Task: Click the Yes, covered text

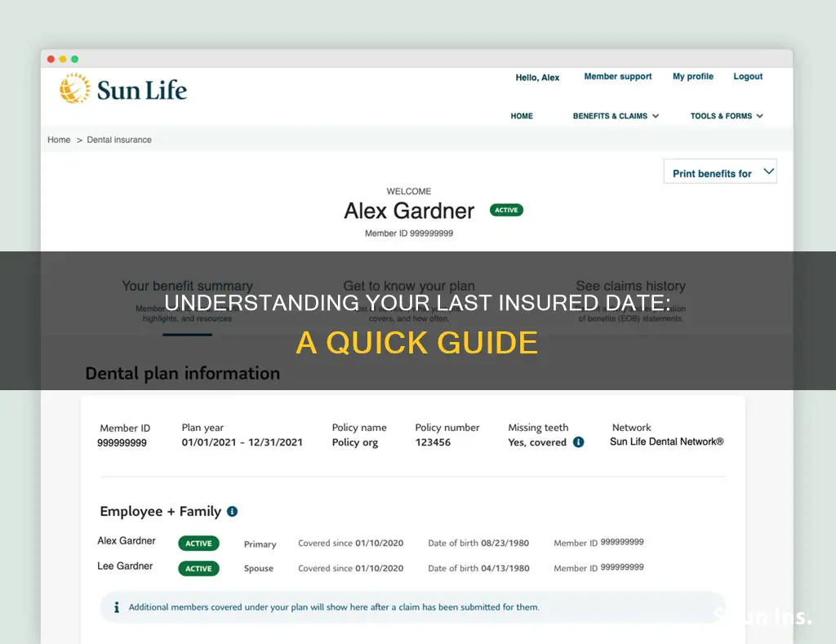Action: [537, 442]
